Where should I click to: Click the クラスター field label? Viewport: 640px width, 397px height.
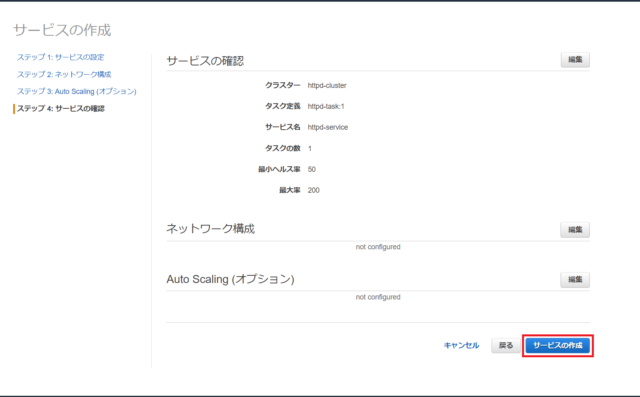click(x=282, y=85)
